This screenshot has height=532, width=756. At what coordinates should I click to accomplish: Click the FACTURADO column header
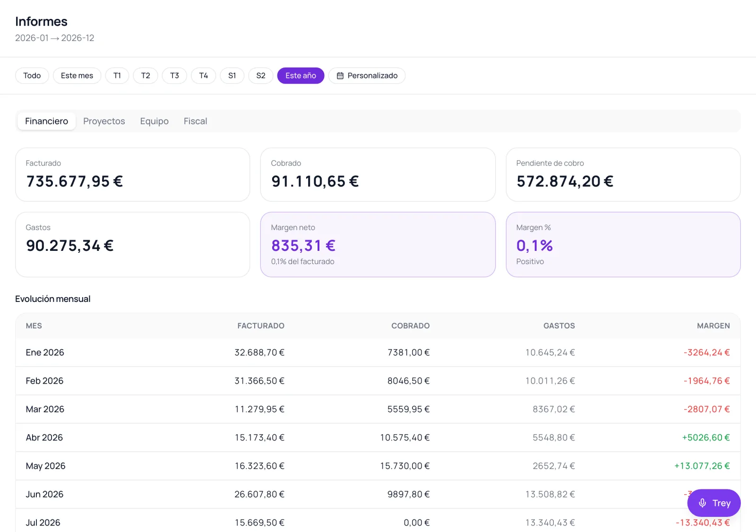click(261, 326)
